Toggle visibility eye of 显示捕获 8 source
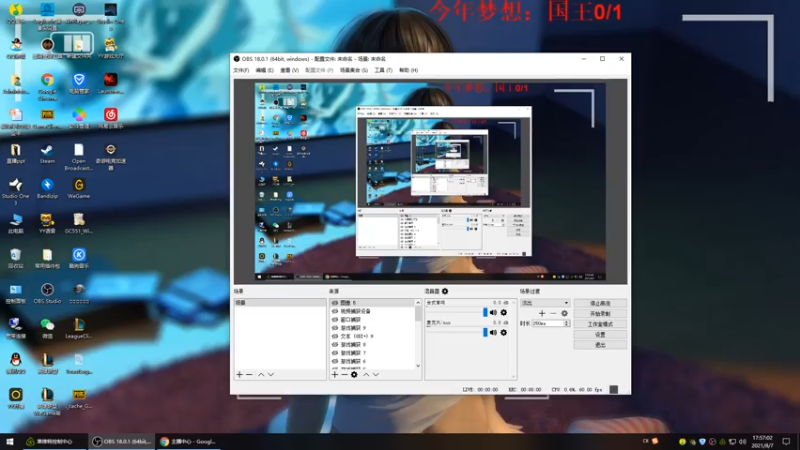Screen dimensions: 800x450 pos(335,345)
